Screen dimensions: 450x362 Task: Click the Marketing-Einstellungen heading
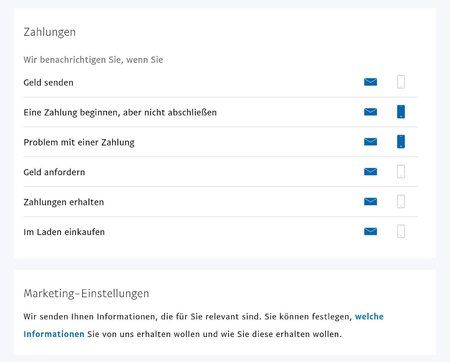[x=86, y=294]
